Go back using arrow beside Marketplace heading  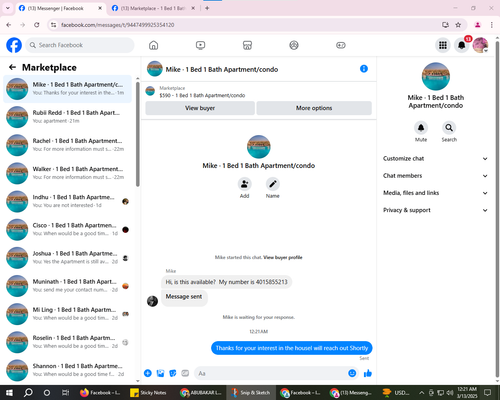[12, 67]
